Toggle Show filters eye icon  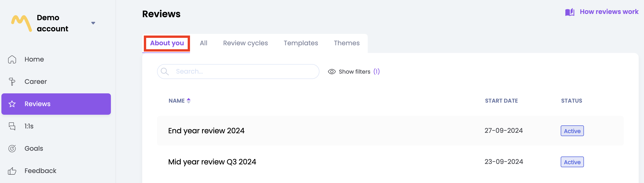pos(332,72)
